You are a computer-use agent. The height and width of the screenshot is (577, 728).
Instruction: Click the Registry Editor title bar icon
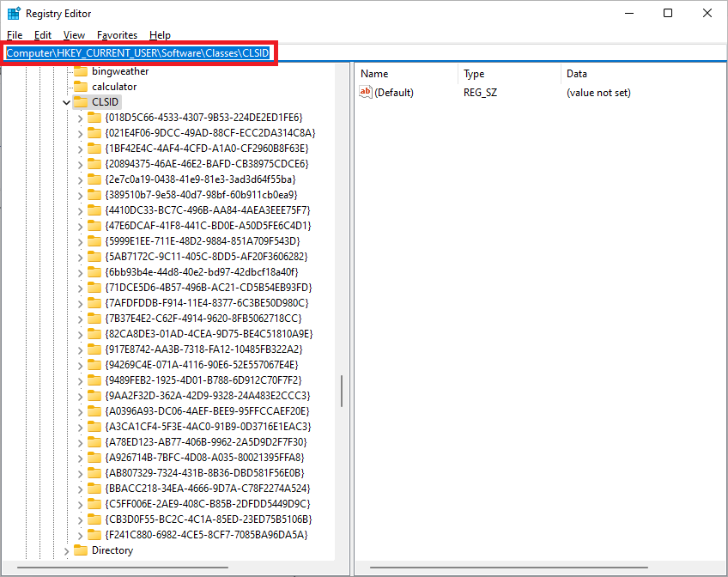(x=14, y=14)
